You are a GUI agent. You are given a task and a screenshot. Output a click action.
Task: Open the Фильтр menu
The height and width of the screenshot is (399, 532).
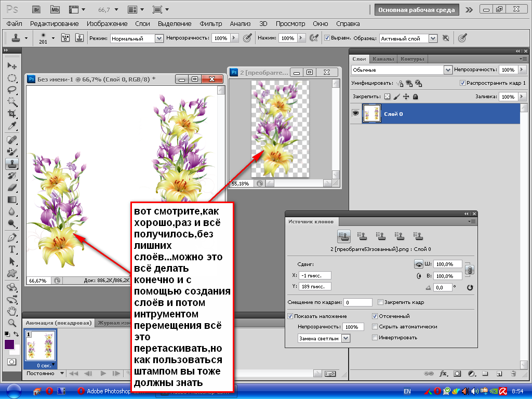coord(210,24)
